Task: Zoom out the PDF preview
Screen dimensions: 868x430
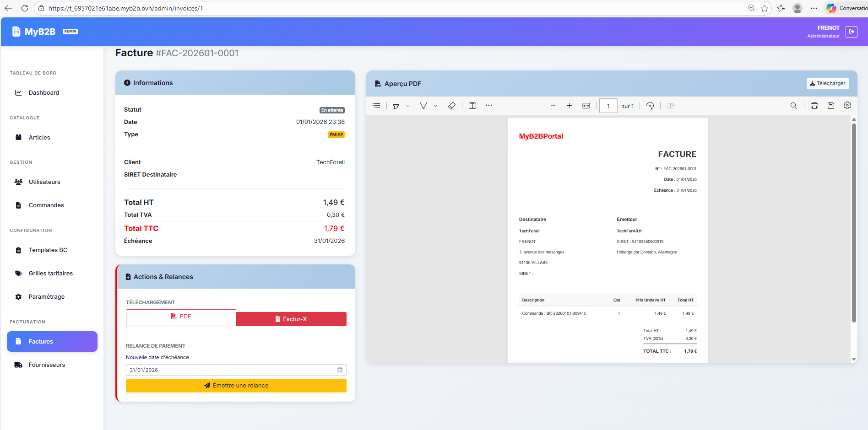Action: (x=553, y=106)
